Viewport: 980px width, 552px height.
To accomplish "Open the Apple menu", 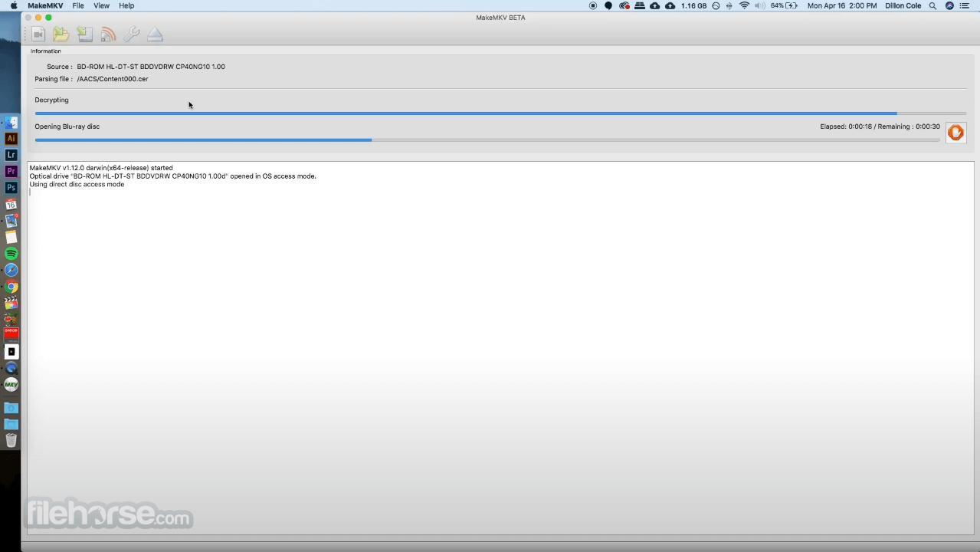I will 13,5.
